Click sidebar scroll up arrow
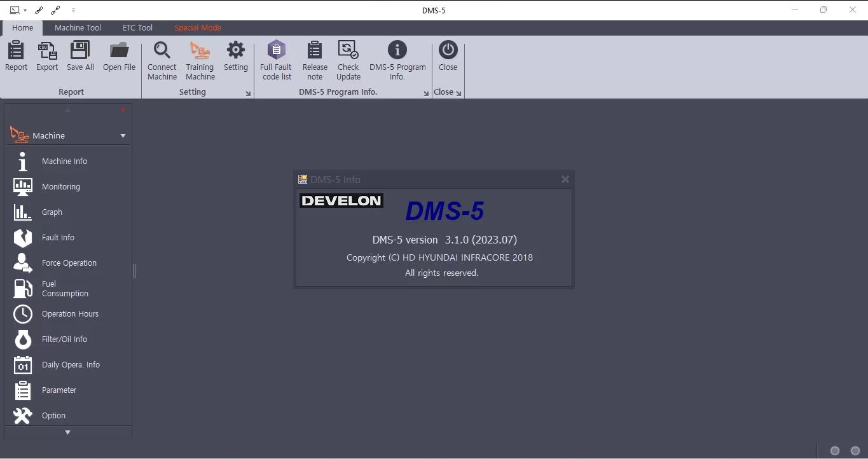The image size is (868, 459). pos(67,110)
